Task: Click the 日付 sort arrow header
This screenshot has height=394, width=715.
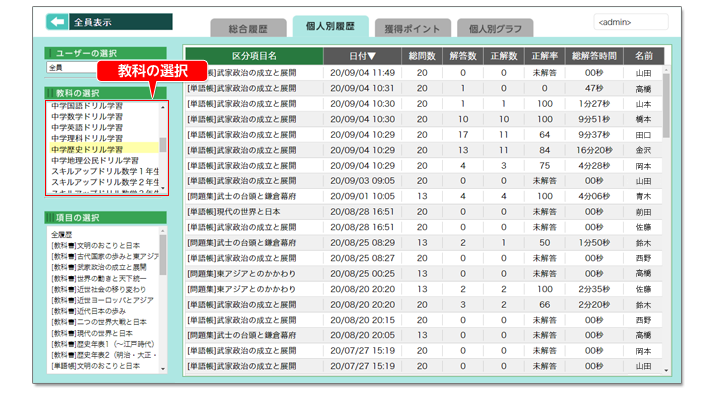Action: point(363,56)
